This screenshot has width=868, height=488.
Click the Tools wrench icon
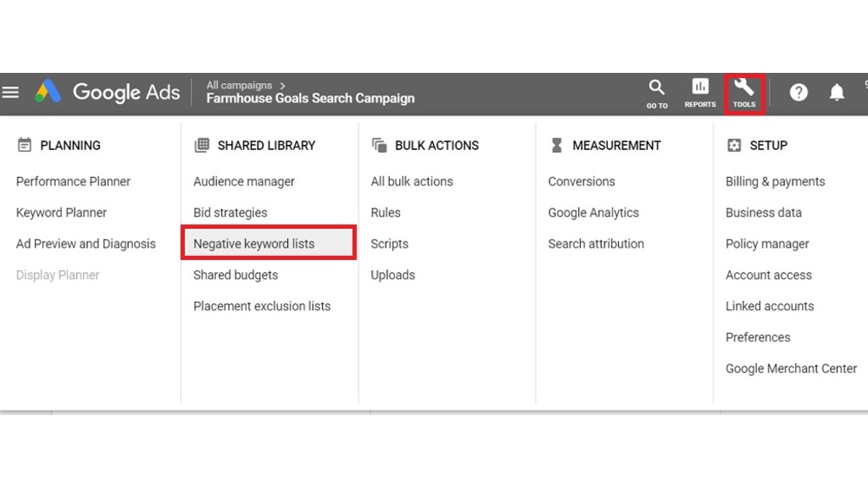pos(744,93)
